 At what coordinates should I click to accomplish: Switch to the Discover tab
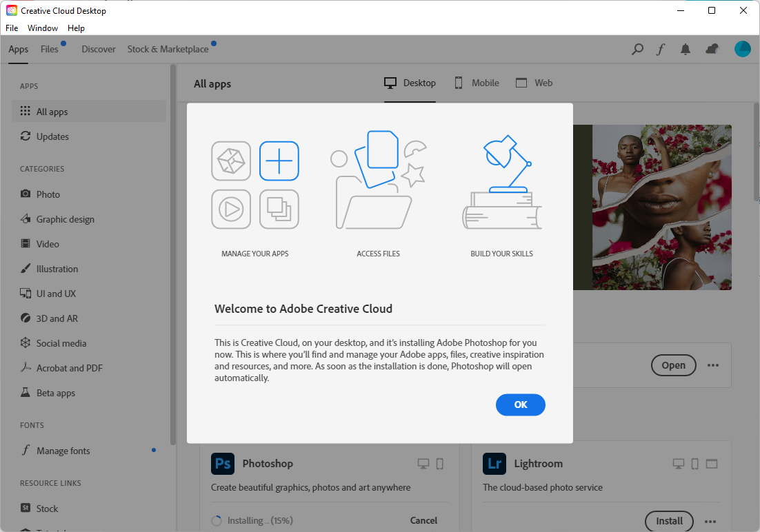tap(99, 49)
